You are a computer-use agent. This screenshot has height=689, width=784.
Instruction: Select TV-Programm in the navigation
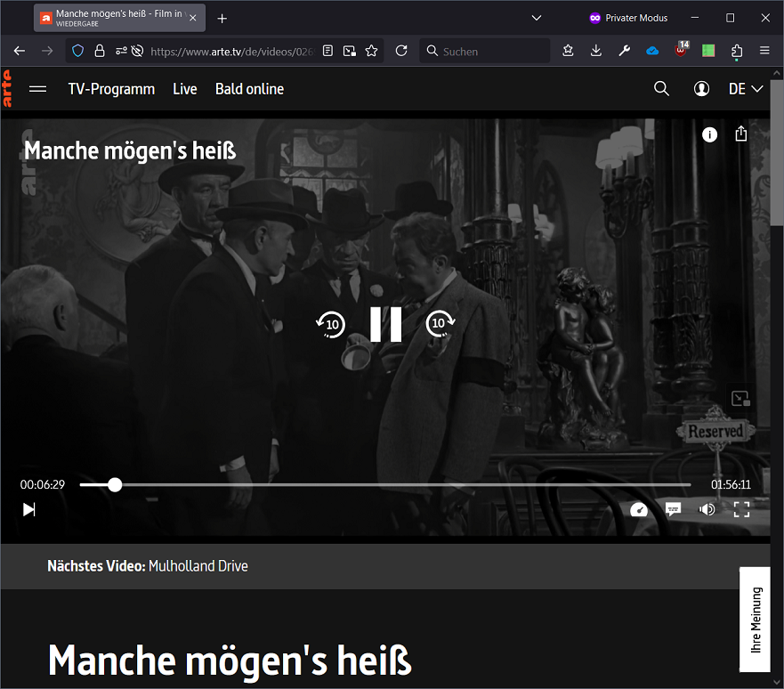coord(111,88)
